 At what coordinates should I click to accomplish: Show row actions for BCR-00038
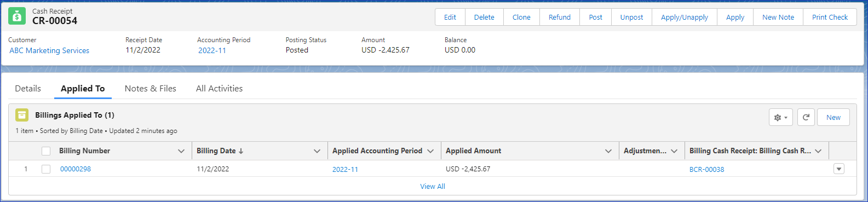tap(838, 169)
